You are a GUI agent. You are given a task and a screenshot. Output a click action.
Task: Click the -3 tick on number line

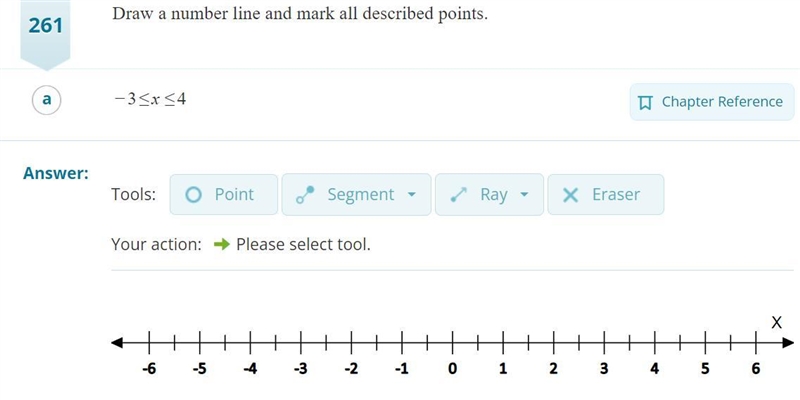tap(301, 343)
